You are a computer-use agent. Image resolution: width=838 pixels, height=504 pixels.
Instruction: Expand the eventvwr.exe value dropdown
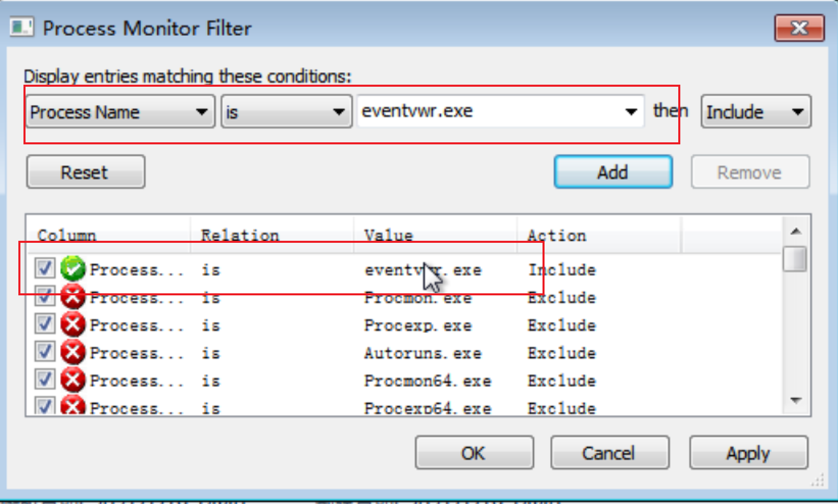coord(631,112)
